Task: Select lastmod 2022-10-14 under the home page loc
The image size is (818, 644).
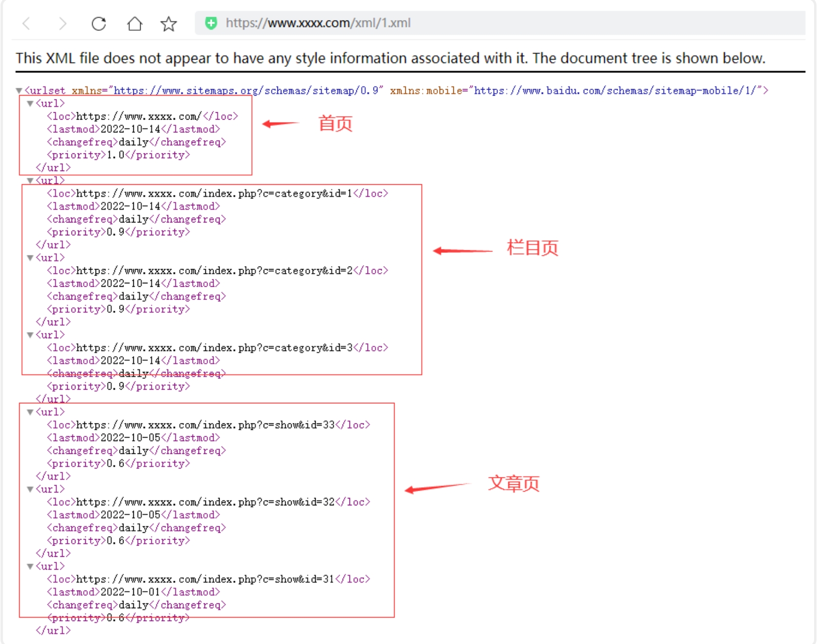Action: coord(133,129)
